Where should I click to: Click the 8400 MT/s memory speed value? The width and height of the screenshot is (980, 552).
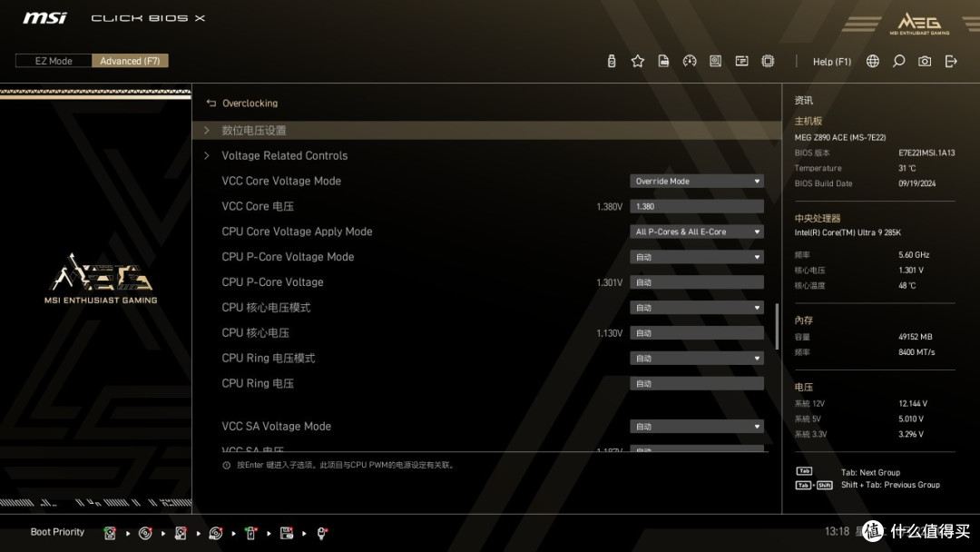pyautogui.click(x=916, y=352)
